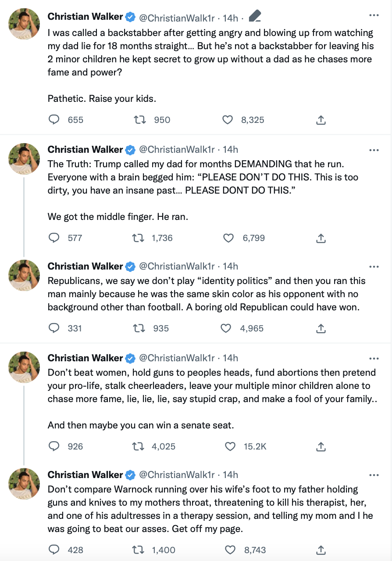Reply to 'The Truth: Trump called' tweet
Image resolution: width=392 pixels, height=561 pixels.
pyautogui.click(x=54, y=238)
